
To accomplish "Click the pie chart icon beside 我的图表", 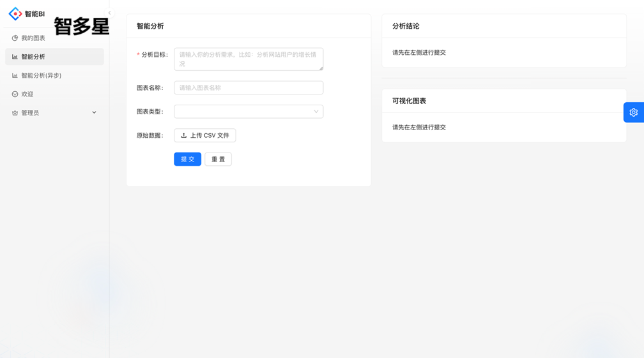I will tap(15, 38).
